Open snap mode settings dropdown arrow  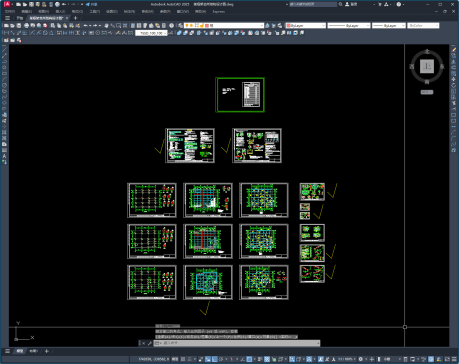(x=195, y=360)
